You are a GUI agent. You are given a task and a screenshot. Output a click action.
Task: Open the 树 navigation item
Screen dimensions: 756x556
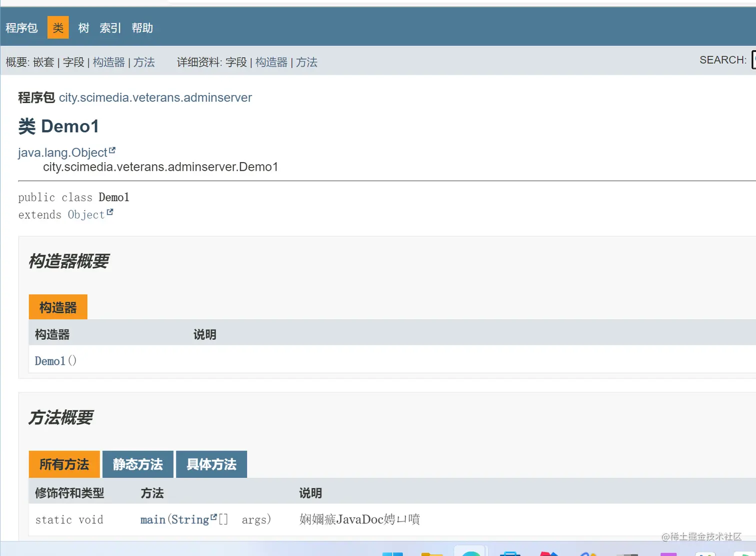[x=83, y=28]
